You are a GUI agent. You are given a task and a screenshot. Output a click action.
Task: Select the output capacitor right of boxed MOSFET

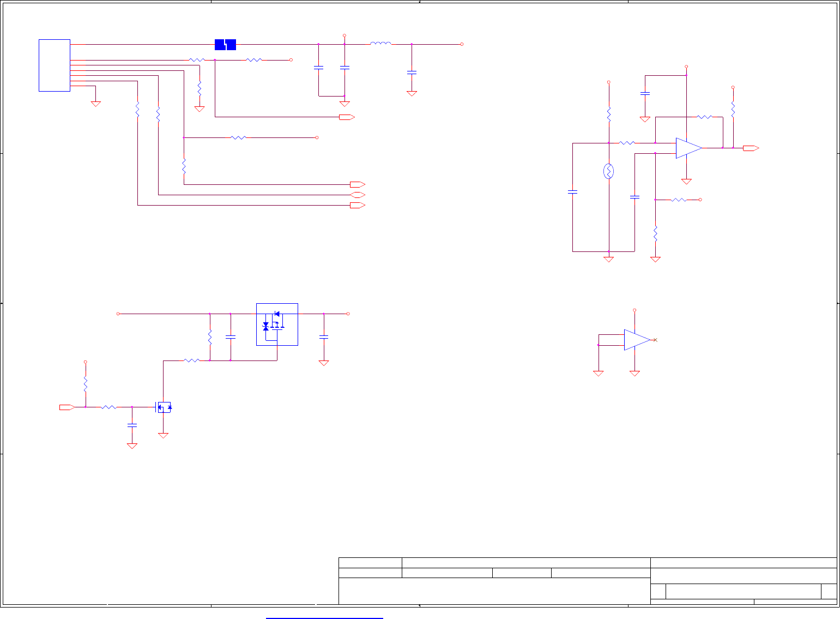click(x=324, y=337)
